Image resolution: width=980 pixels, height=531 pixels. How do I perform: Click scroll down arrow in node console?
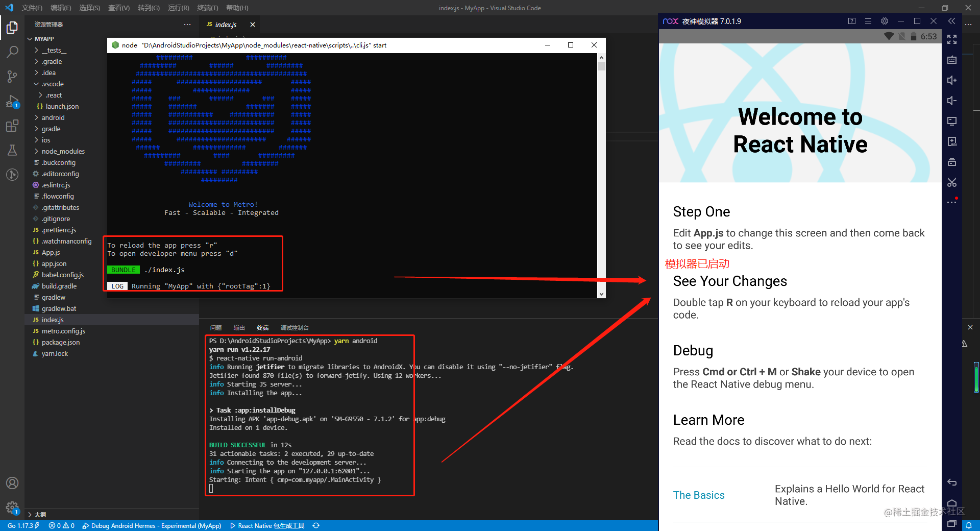click(x=601, y=294)
